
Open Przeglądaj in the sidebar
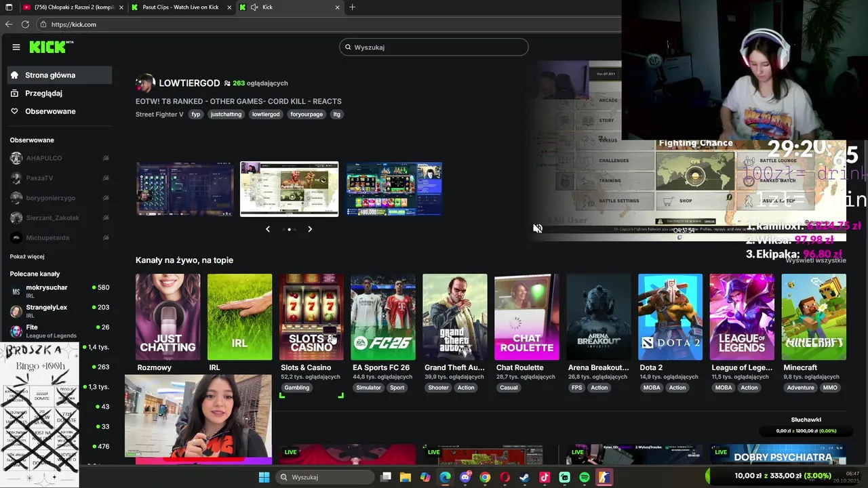[x=60, y=93]
